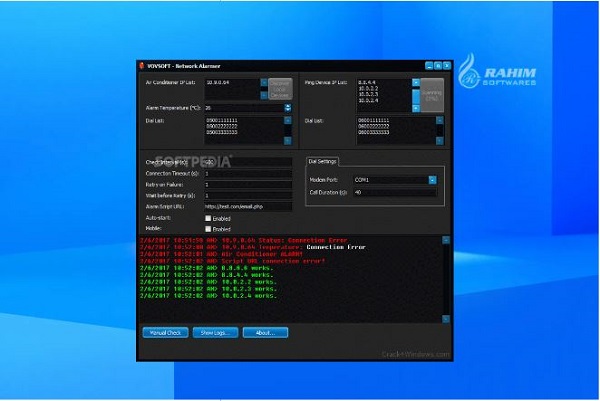The height and width of the screenshot is (401, 600).
Task: Click down arrow of Air Conditioner IP List
Action: pyautogui.click(x=264, y=95)
